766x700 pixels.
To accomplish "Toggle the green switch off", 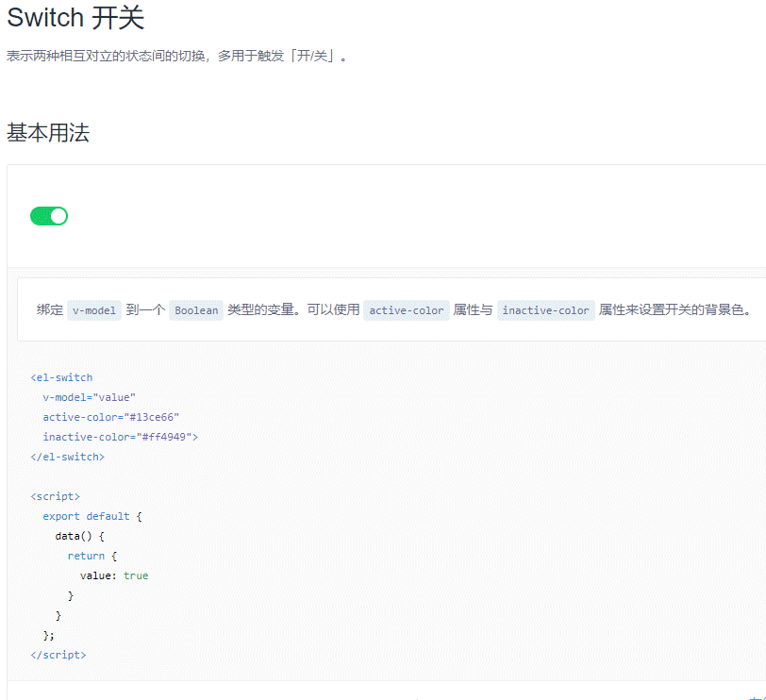I will (x=49, y=216).
